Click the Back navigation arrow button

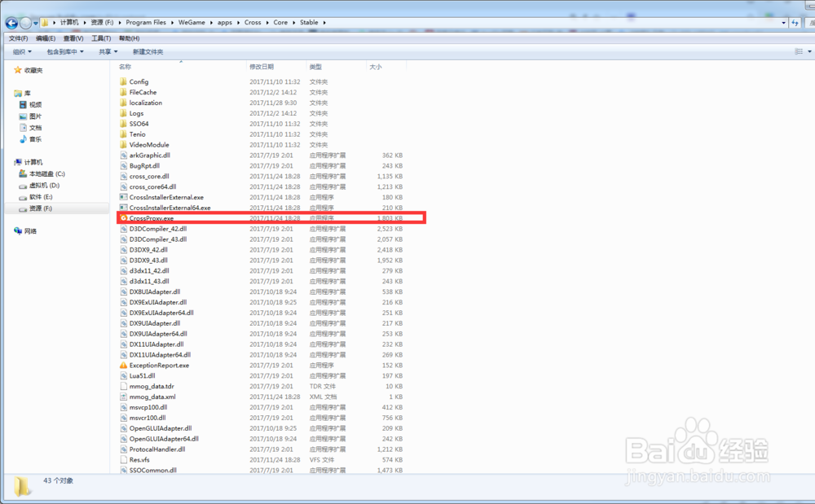[x=11, y=23]
